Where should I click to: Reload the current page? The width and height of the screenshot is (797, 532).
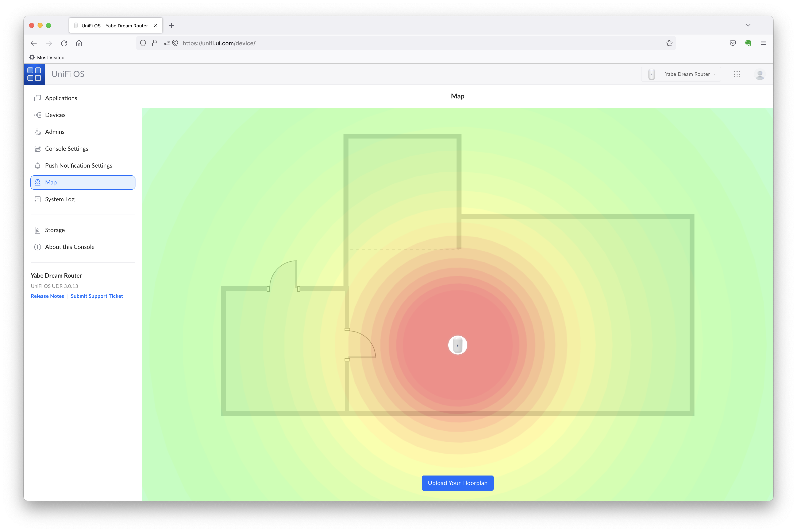[x=64, y=43]
